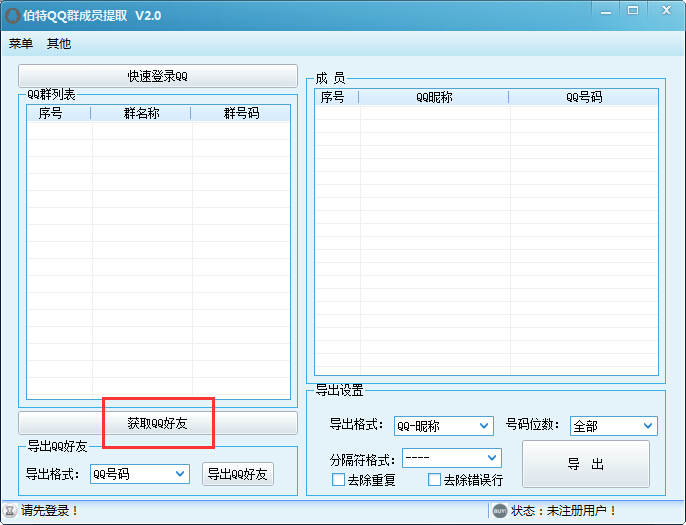Open the QQ-昵称 export format dropdown
The width and height of the screenshot is (686, 525).
[x=444, y=426]
